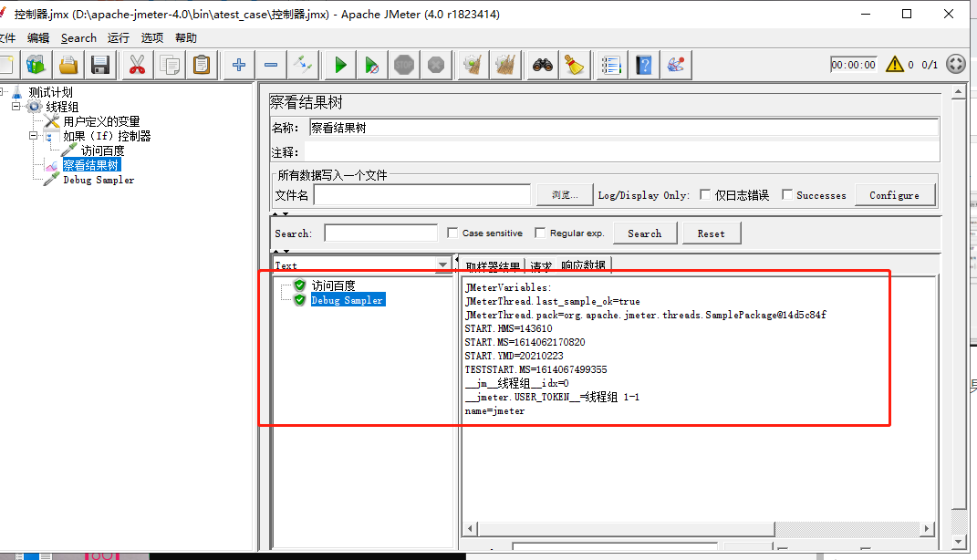Viewport: 977px width, 560px height.
Task: Stop test red STOP icon
Action: (404, 65)
